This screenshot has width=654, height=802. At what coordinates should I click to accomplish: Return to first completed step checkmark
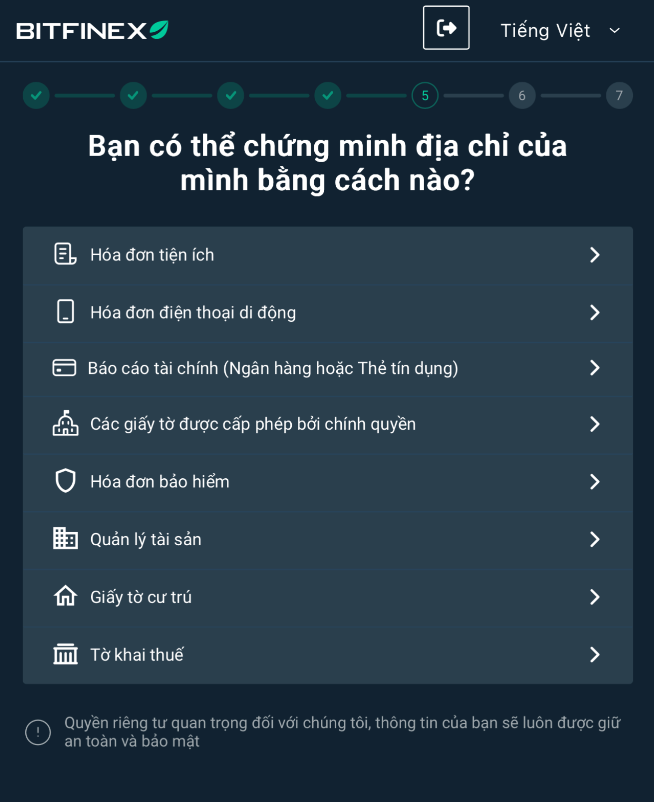pos(36,96)
